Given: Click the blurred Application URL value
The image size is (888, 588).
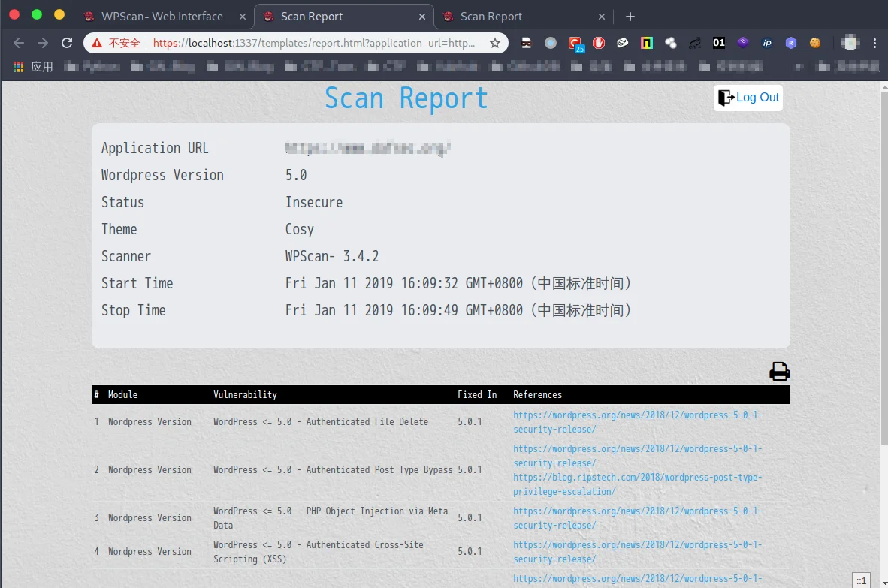Looking at the screenshot, I should tap(367, 148).
